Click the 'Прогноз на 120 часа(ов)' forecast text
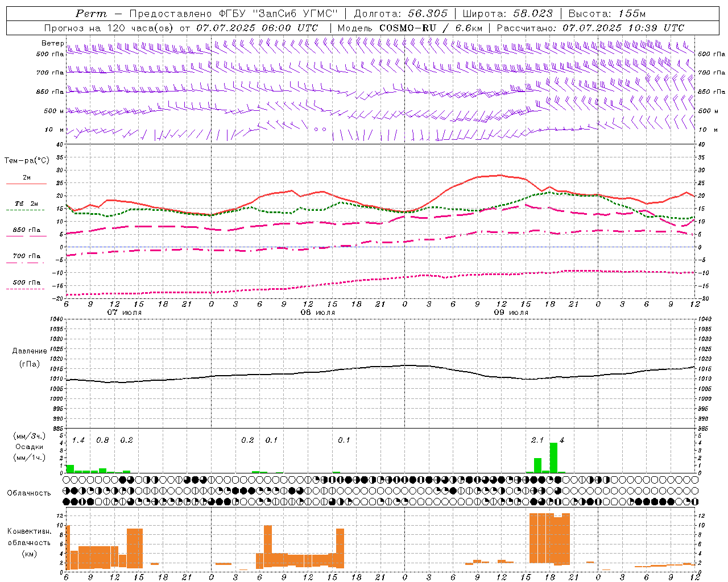The width and height of the screenshot is (728, 582). pos(109,28)
